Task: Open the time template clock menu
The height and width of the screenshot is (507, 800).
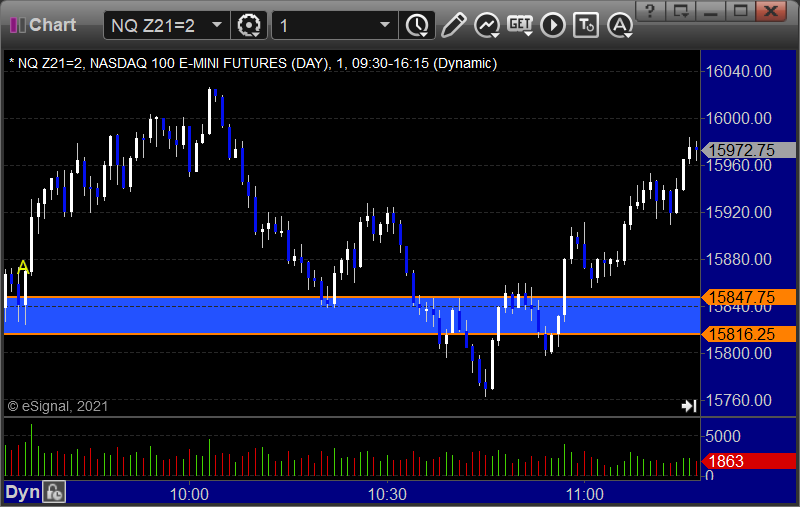Action: point(417,25)
